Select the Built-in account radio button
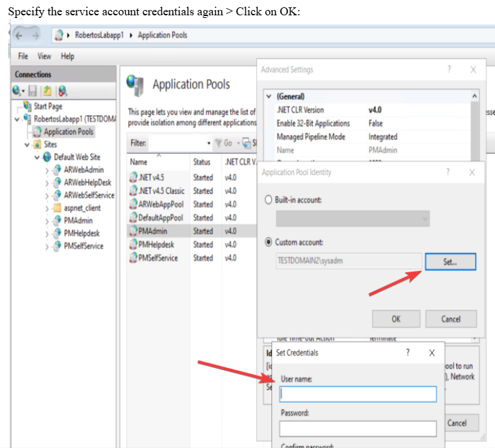495x448 pixels. (x=268, y=200)
